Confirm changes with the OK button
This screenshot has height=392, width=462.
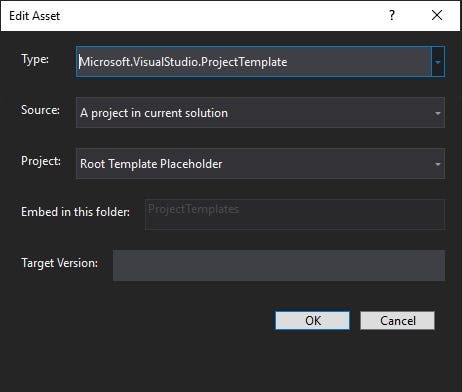point(312,320)
